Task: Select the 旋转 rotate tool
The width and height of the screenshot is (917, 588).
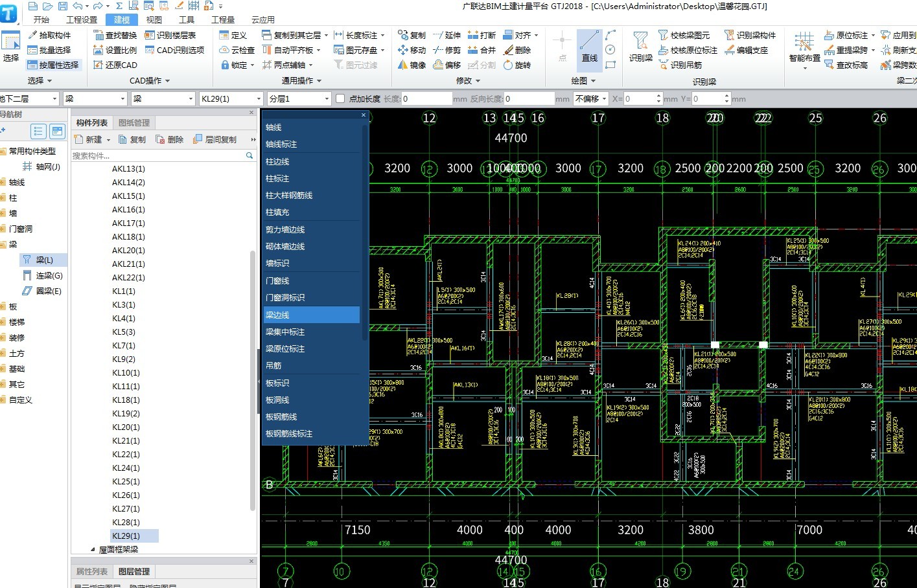Action: click(x=517, y=65)
